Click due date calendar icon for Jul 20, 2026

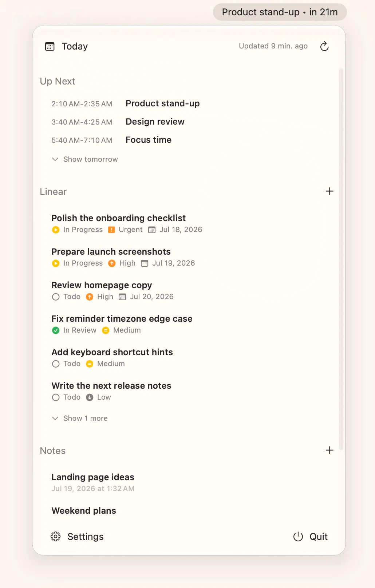pos(122,297)
